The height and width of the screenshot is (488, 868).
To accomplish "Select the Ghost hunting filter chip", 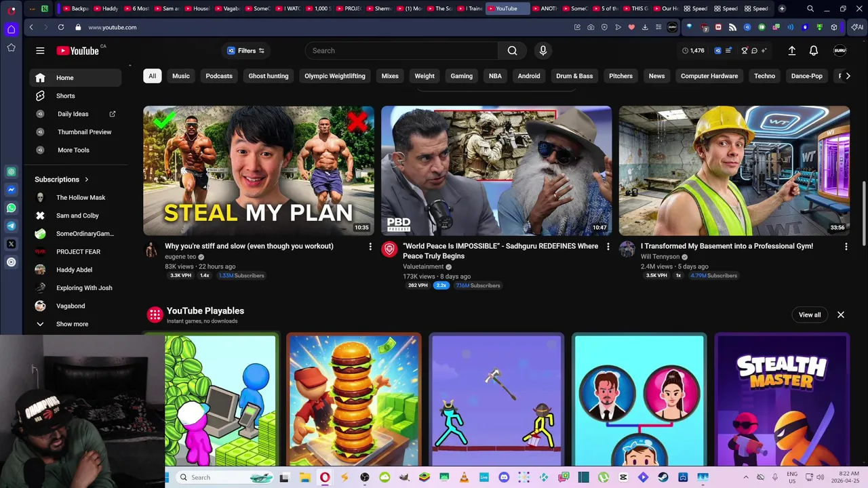I will click(269, 76).
